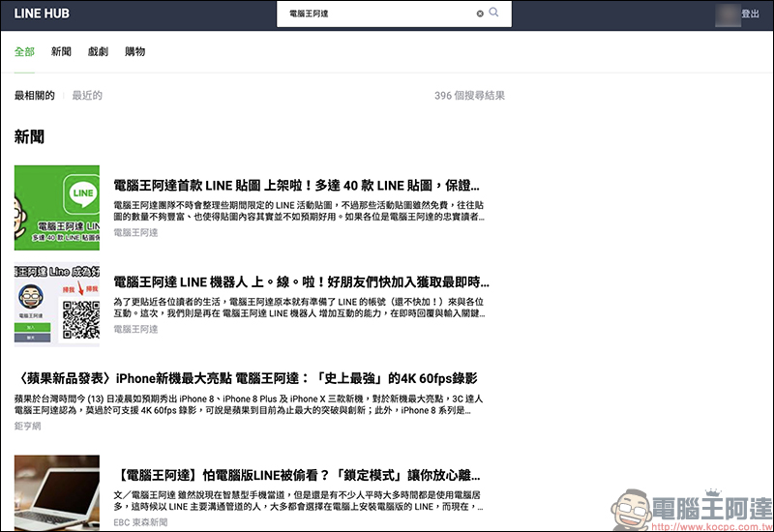The height and width of the screenshot is (532, 774).
Task: Select the 全部 tab
Action: (x=24, y=52)
